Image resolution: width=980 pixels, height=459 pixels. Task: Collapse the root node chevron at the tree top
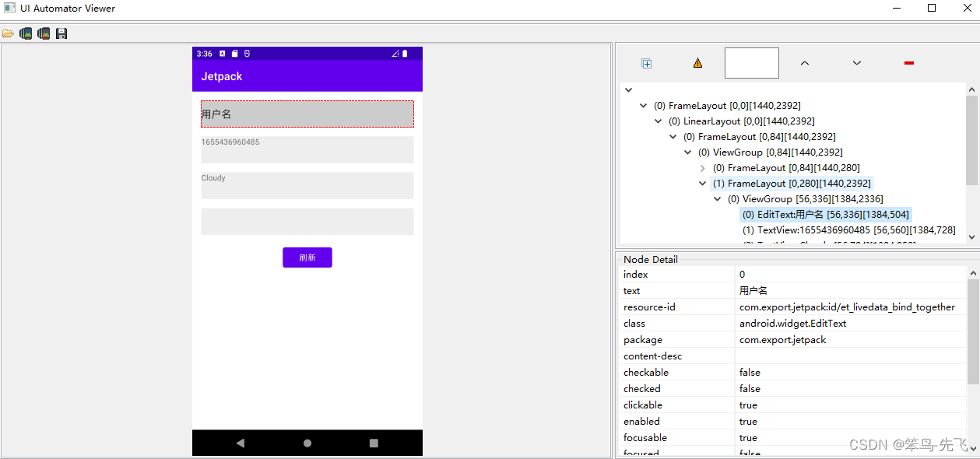coord(628,90)
